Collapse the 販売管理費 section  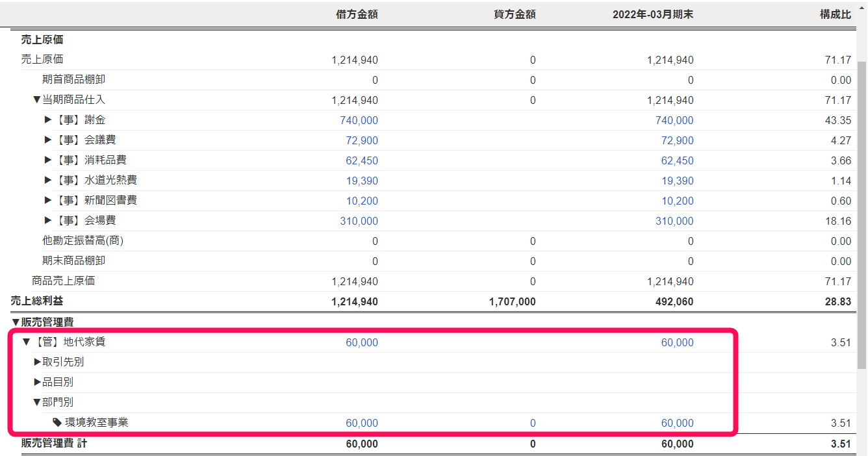(x=16, y=322)
